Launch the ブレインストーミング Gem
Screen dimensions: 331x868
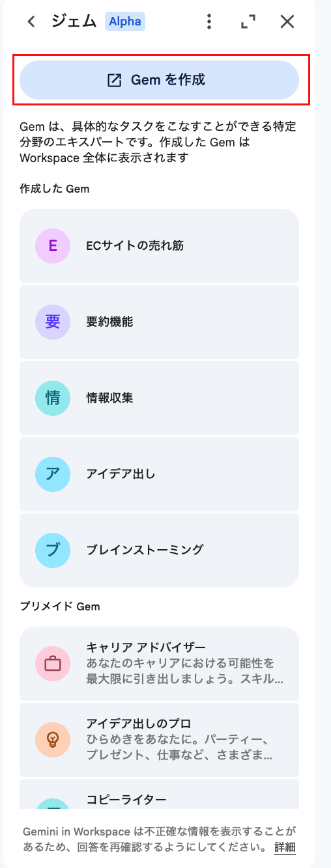[159, 550]
